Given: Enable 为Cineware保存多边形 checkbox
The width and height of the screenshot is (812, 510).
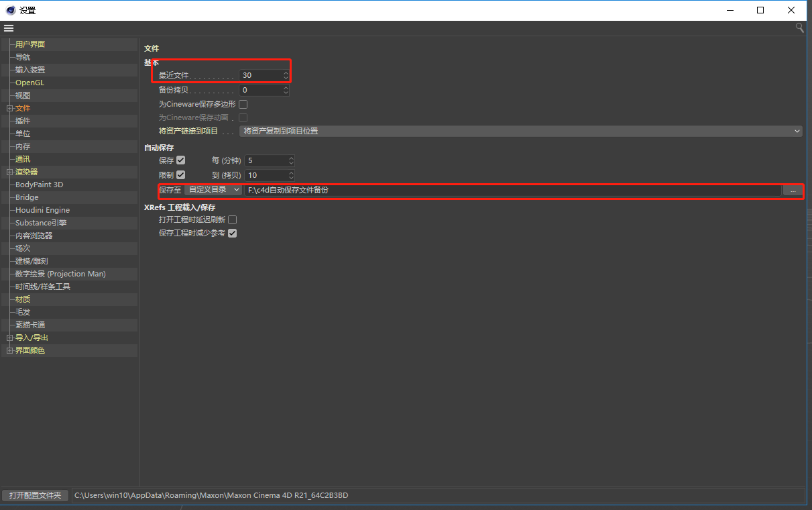Looking at the screenshot, I should (x=243, y=104).
